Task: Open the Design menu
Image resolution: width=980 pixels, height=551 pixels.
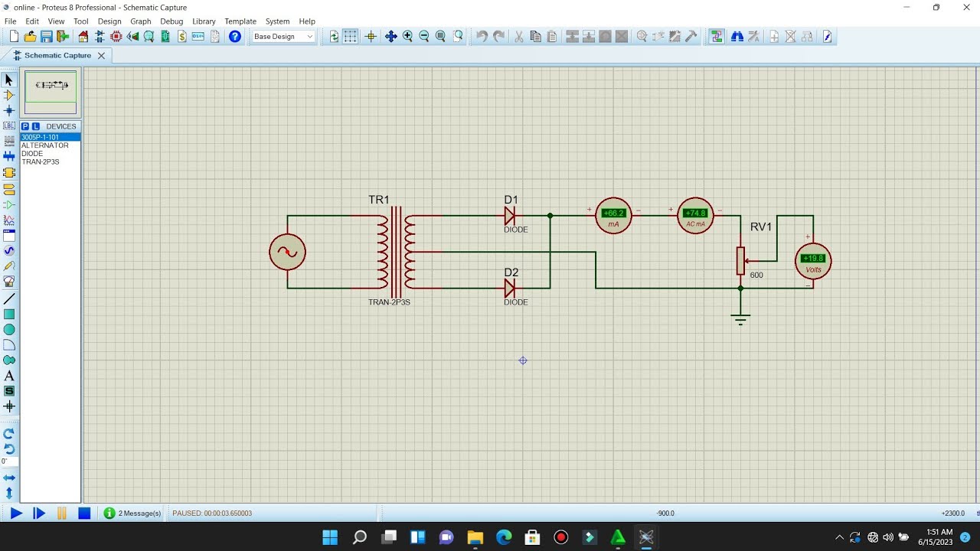Action: pos(109,21)
